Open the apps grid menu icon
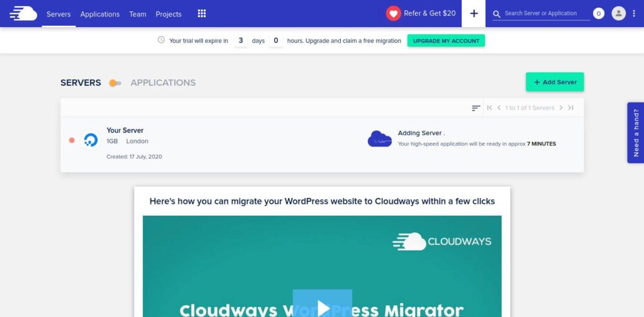 coord(202,14)
